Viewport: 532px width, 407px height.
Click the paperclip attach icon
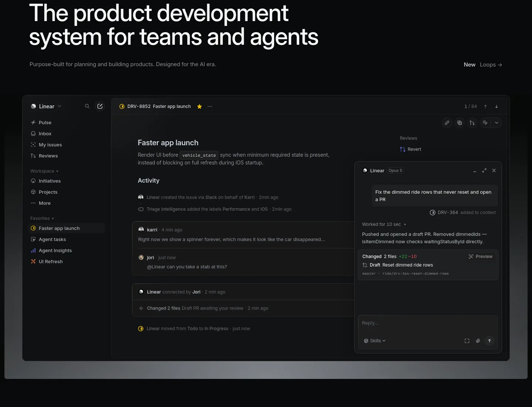pyautogui.click(x=478, y=341)
